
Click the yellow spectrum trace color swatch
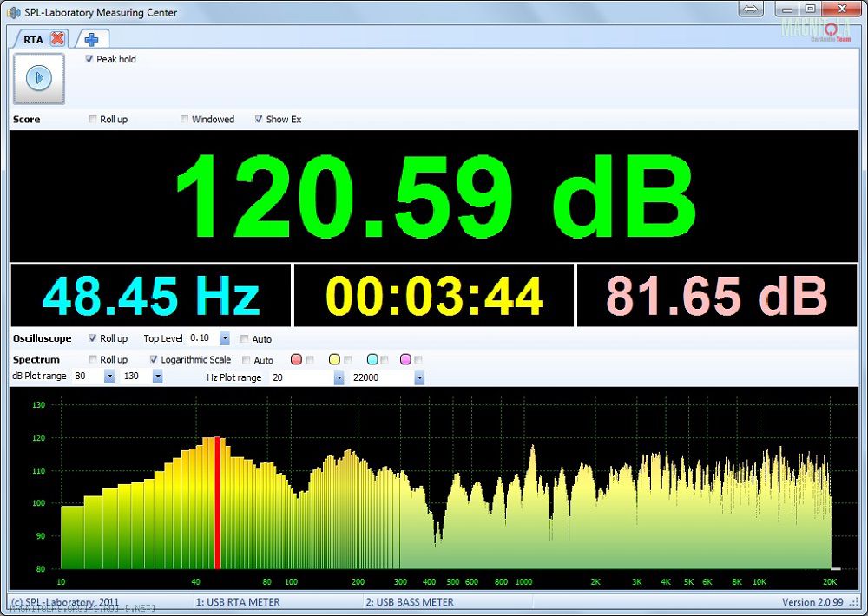(x=334, y=359)
